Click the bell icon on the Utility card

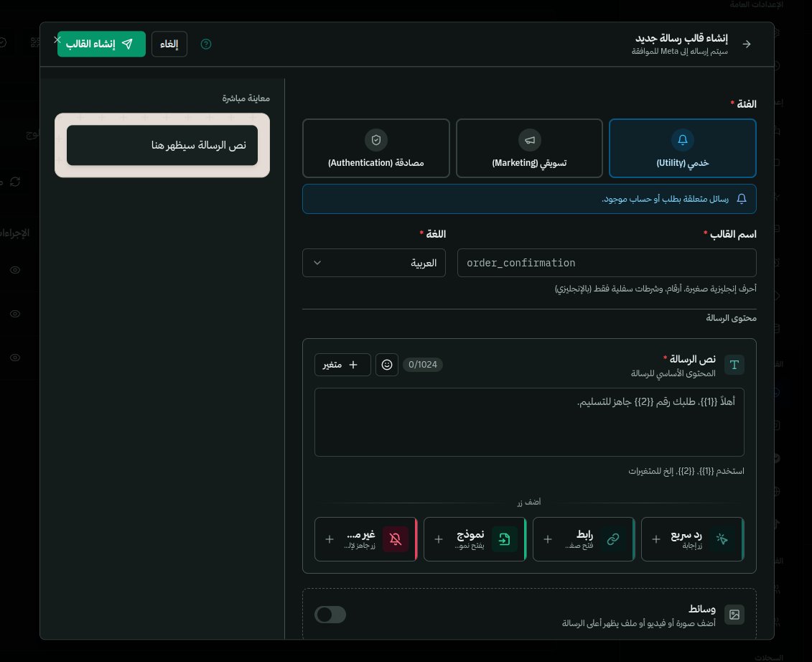(683, 139)
